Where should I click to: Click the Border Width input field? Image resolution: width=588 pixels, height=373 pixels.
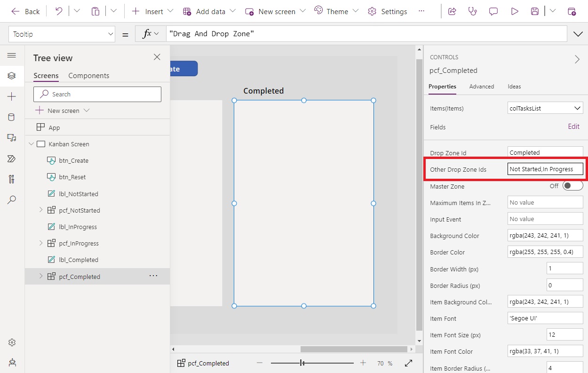(564, 268)
